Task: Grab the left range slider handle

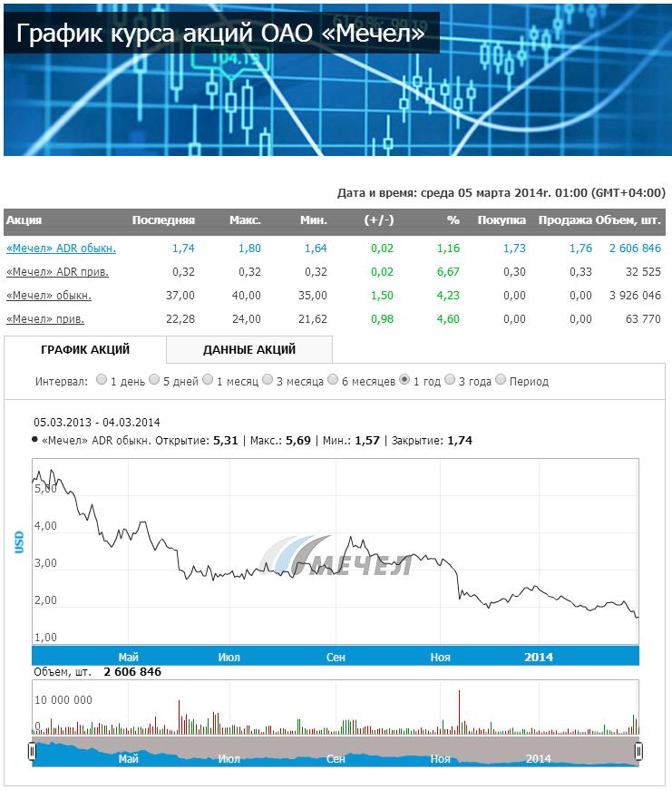Action: (32, 751)
